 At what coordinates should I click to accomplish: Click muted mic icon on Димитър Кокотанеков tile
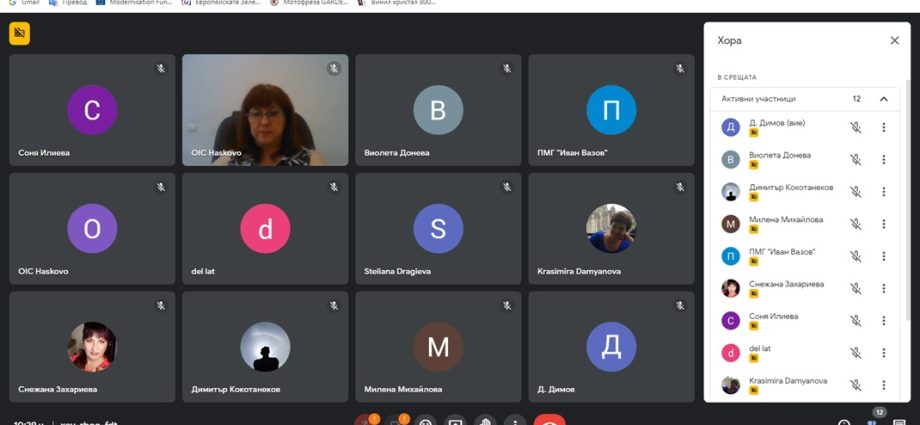(333, 305)
